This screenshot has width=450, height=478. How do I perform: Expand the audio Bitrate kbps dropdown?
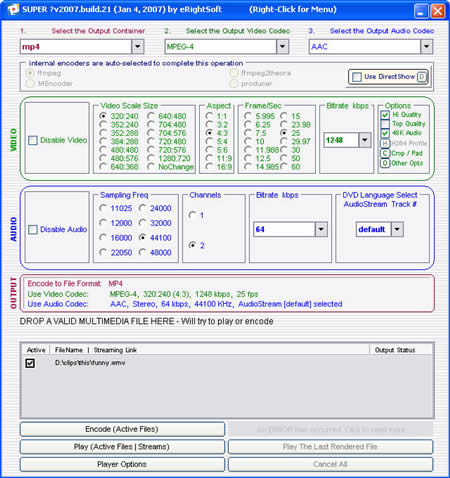[x=321, y=229]
